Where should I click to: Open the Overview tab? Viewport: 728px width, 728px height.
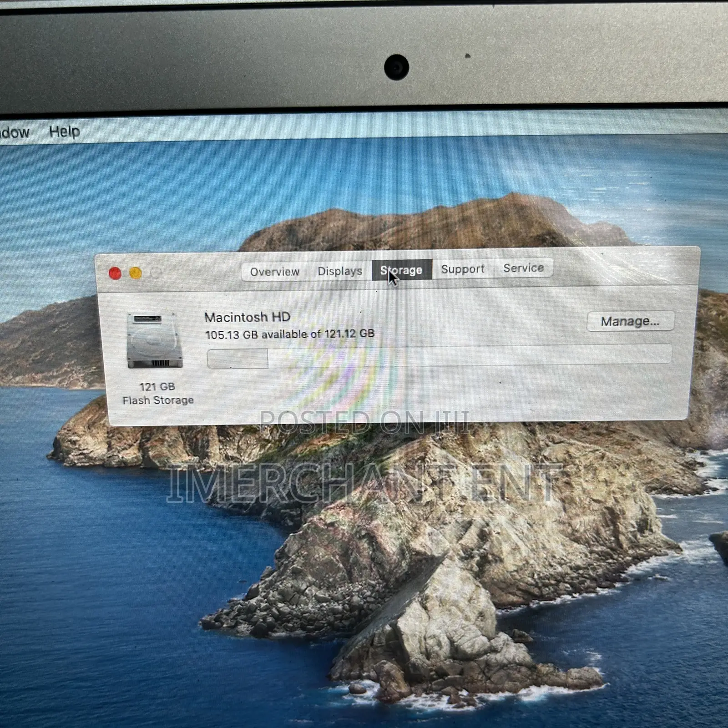coord(275,272)
